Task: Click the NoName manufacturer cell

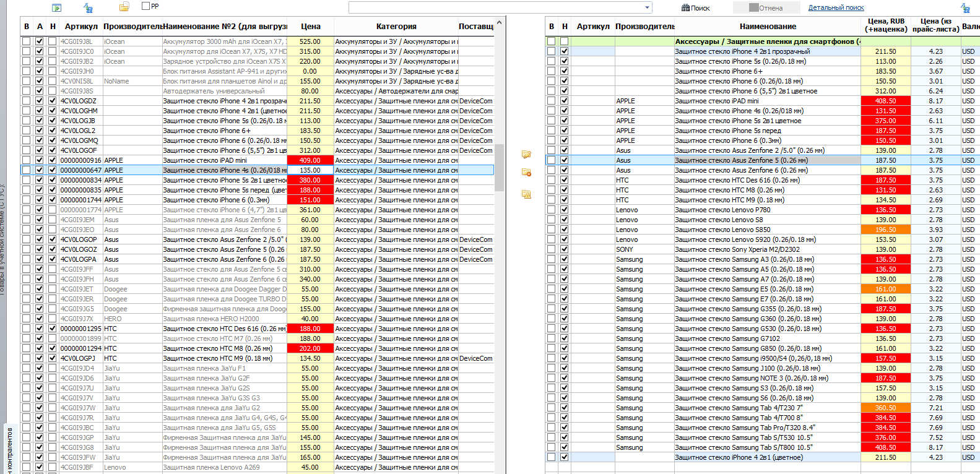Action: (132, 81)
